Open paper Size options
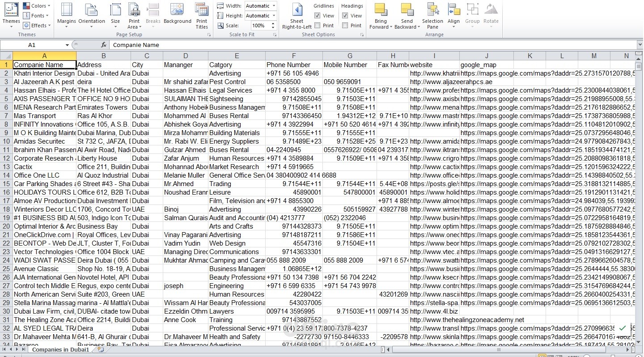Screen dimensions: 644x357 click(115, 16)
